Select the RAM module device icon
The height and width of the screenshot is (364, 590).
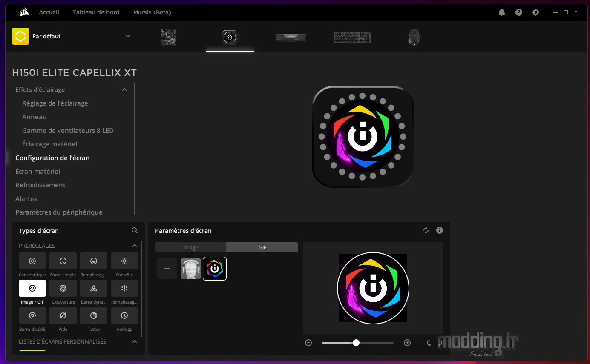point(291,37)
